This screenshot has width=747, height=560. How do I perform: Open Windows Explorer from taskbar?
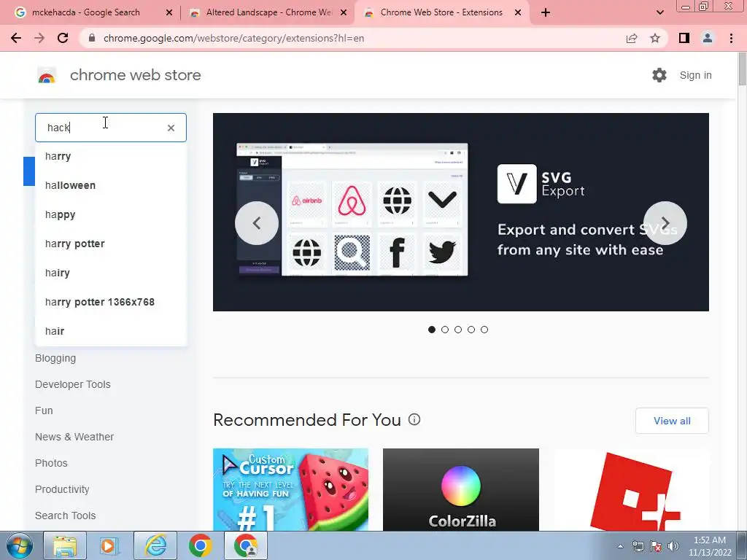65,545
